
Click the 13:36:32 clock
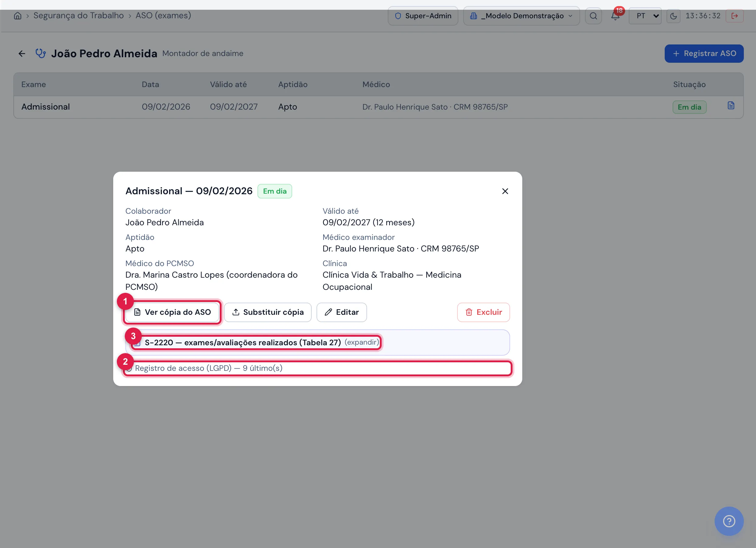(x=703, y=16)
